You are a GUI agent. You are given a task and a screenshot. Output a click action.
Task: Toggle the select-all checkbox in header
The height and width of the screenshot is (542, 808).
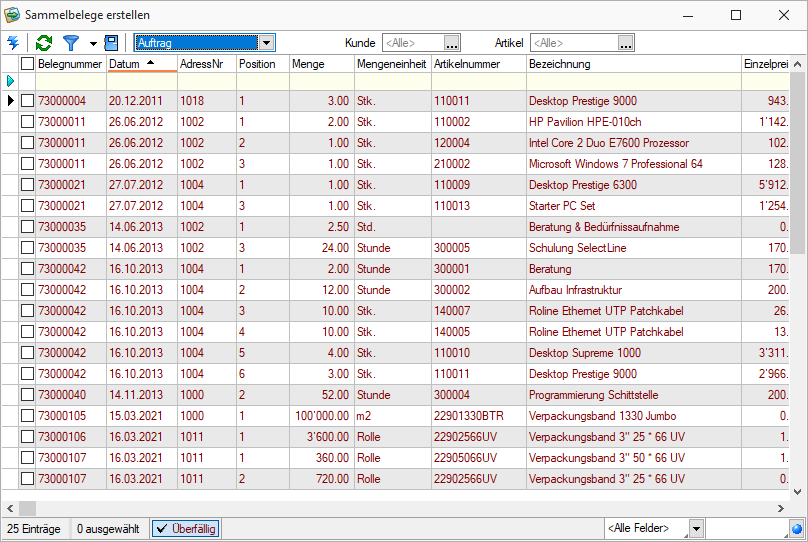click(27, 63)
